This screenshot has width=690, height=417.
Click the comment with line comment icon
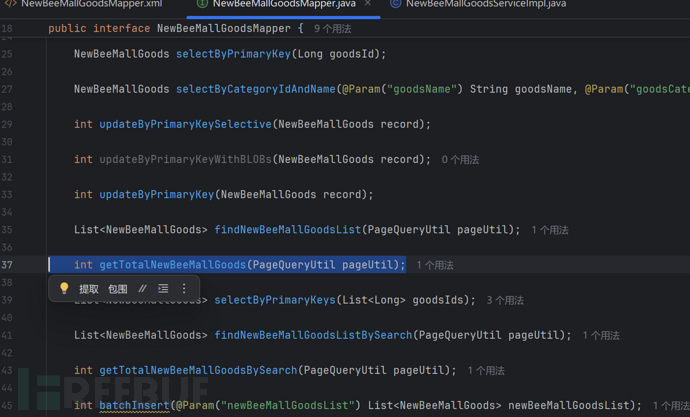tap(142, 289)
